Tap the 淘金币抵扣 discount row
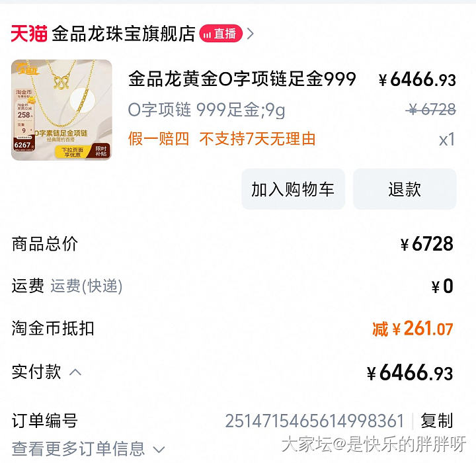476x463 pixels. click(232, 329)
